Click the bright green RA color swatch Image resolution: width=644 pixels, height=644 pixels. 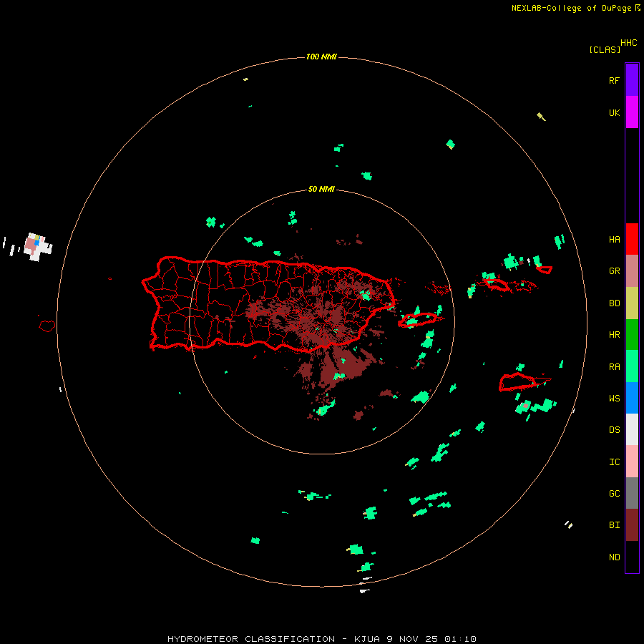(x=632, y=366)
